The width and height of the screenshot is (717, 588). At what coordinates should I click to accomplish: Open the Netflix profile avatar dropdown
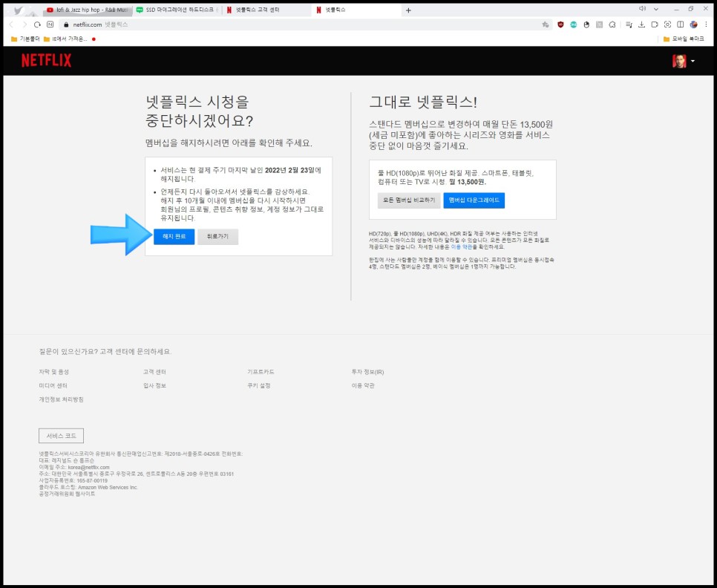point(684,61)
